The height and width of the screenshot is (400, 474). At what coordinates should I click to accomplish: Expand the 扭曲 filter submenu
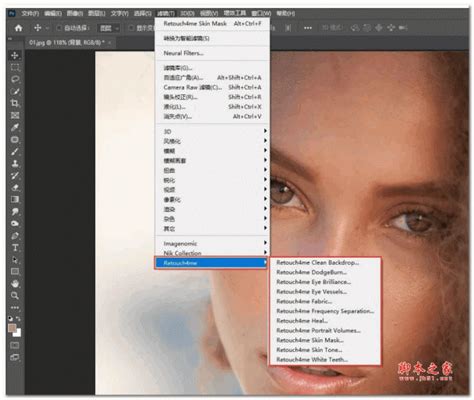(213, 170)
